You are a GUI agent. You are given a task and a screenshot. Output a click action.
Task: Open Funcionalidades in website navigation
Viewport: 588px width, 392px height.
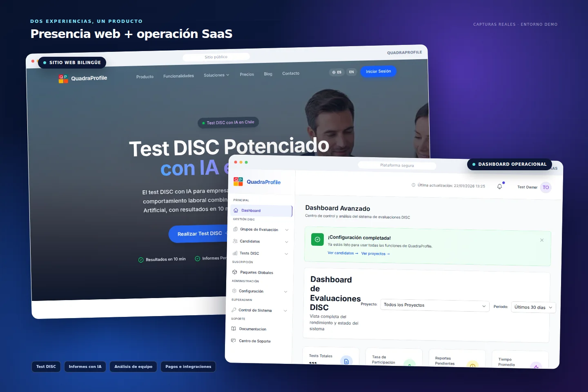pyautogui.click(x=178, y=76)
